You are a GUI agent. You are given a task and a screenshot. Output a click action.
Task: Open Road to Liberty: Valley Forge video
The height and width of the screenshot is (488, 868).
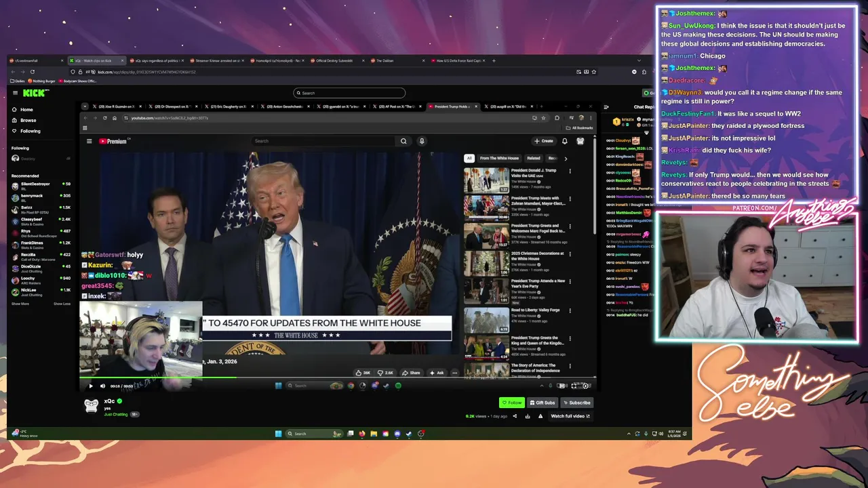[486, 319]
